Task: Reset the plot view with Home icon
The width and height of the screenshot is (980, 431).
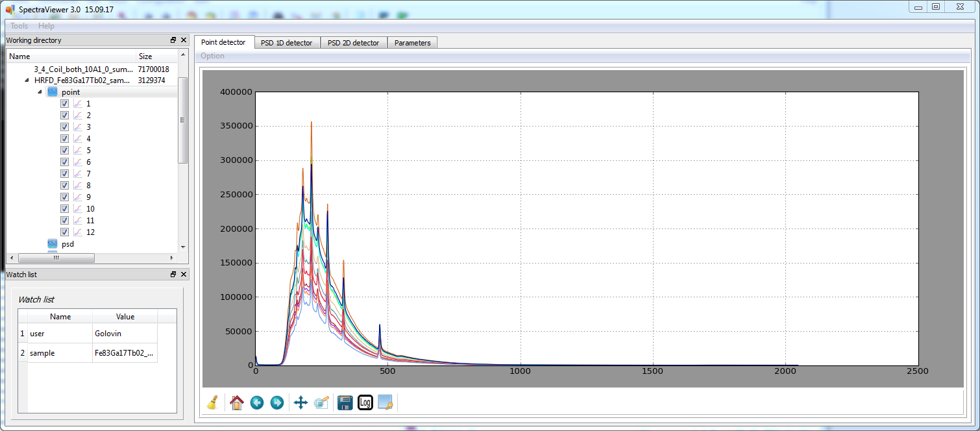Action: tap(236, 402)
